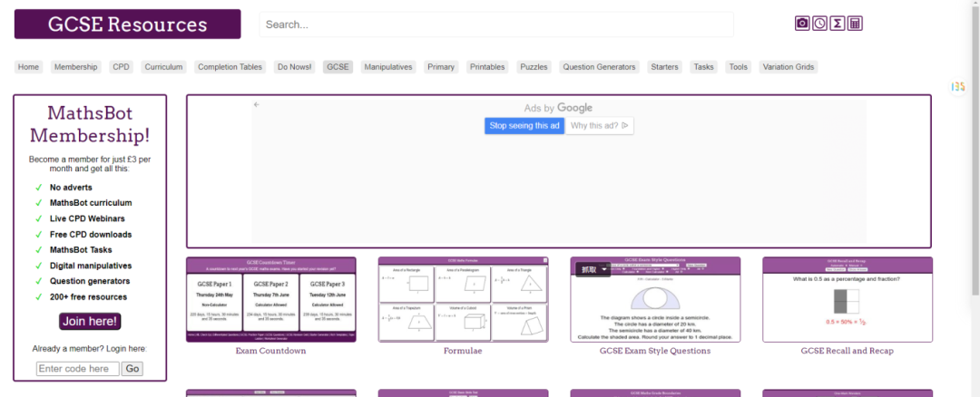Click the GCSE Resources banner heading
This screenshot has height=397, width=980.
[x=128, y=24]
